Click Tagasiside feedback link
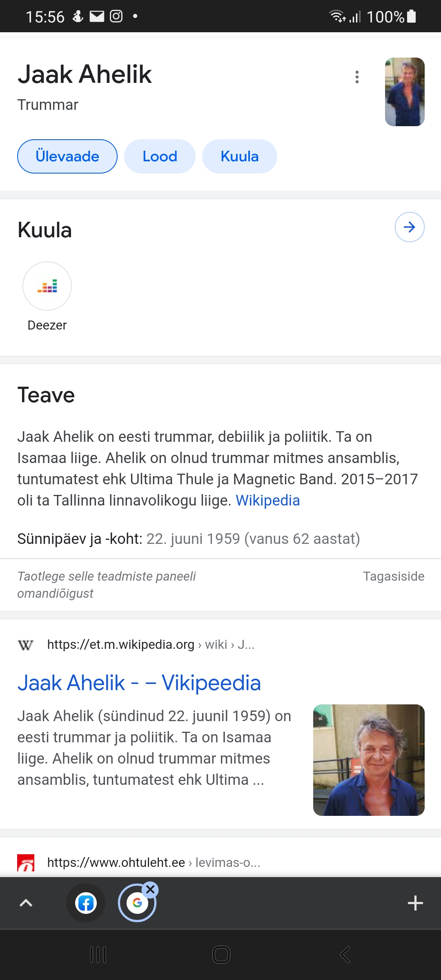Screen dimensions: 441x980 393,576
